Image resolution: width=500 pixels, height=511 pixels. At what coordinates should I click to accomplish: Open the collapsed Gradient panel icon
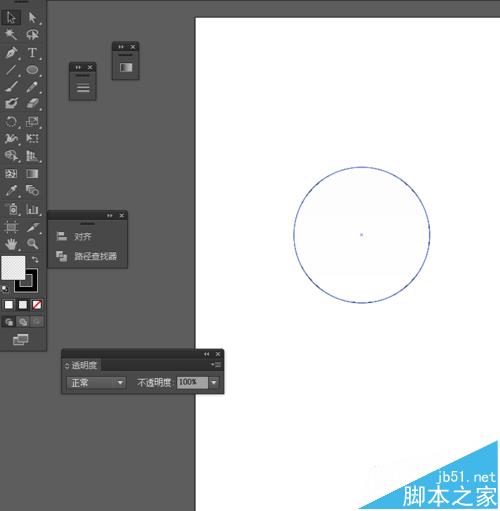pos(126,68)
